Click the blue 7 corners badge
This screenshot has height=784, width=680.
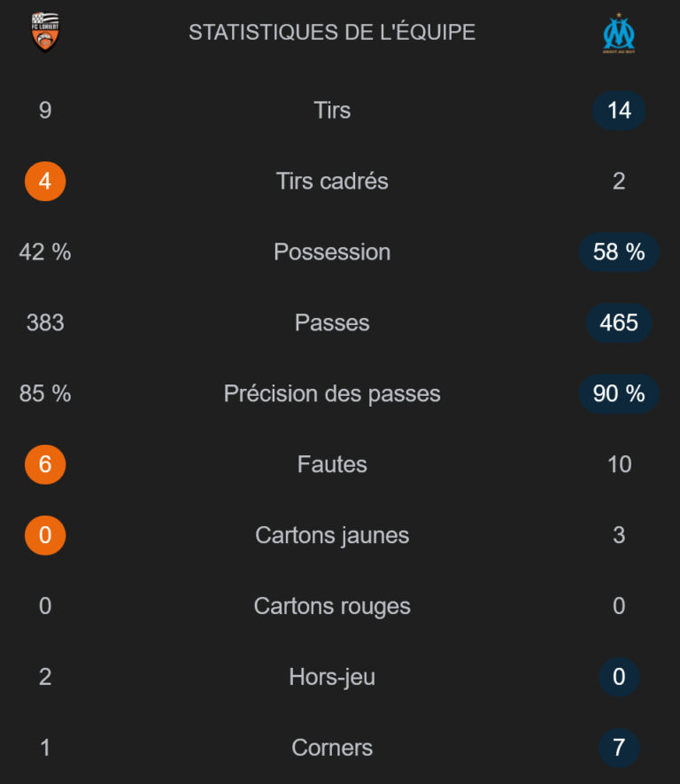[x=619, y=748]
